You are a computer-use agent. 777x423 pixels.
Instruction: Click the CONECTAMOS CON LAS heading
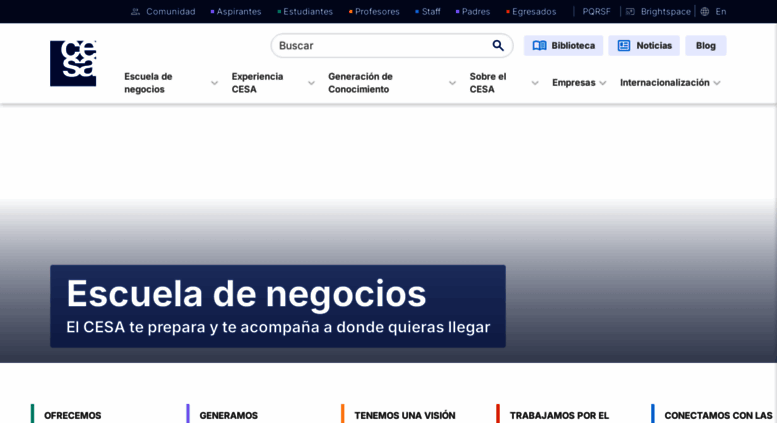click(718, 416)
